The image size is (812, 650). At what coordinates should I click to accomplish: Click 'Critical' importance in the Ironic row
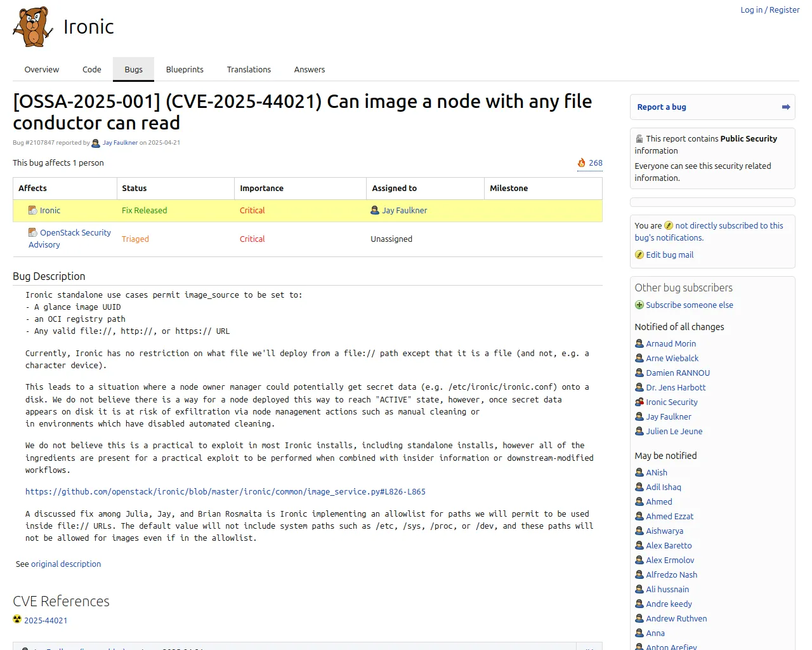(x=252, y=211)
